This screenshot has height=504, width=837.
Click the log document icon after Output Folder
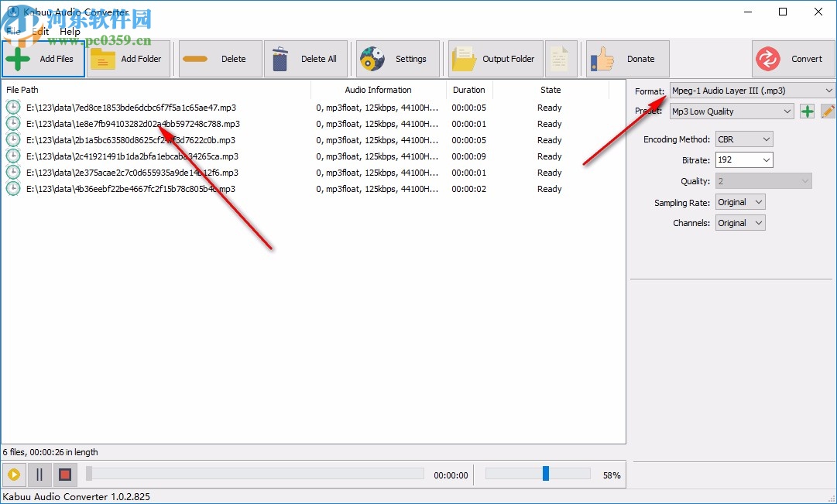tap(561, 58)
